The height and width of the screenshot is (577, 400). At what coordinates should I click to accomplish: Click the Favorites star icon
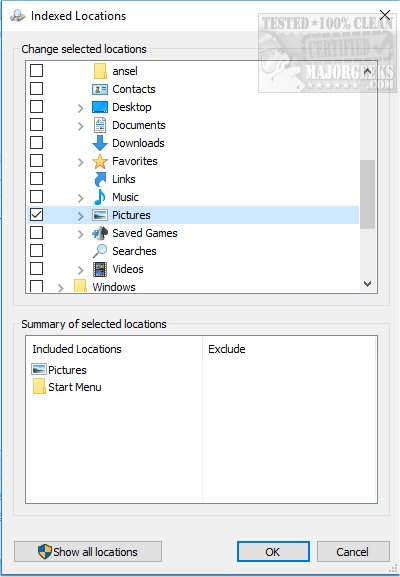(x=100, y=161)
